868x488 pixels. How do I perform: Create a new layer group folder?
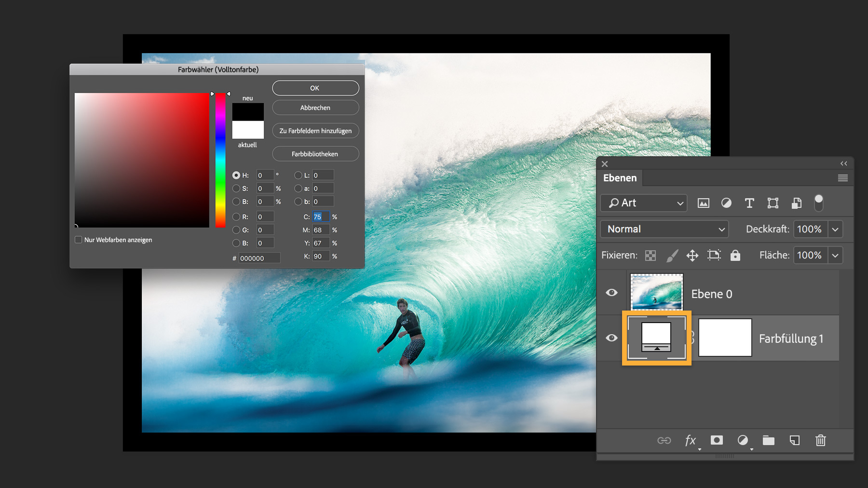coord(769,440)
